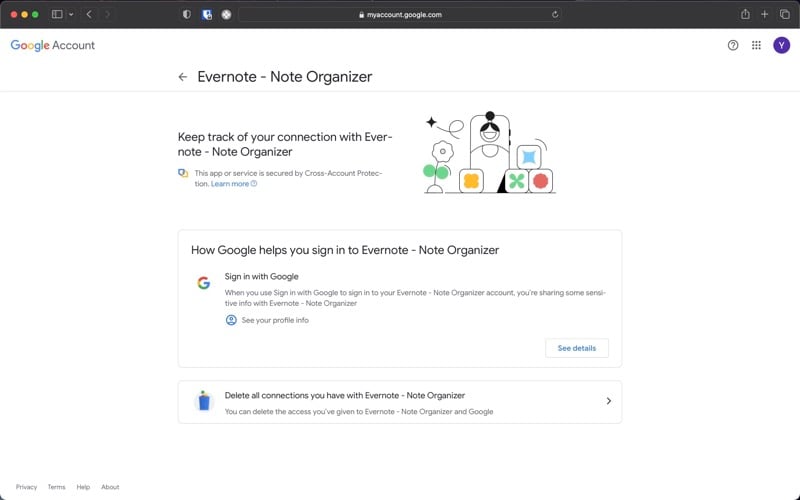Click the green zoom window button

(35, 14)
